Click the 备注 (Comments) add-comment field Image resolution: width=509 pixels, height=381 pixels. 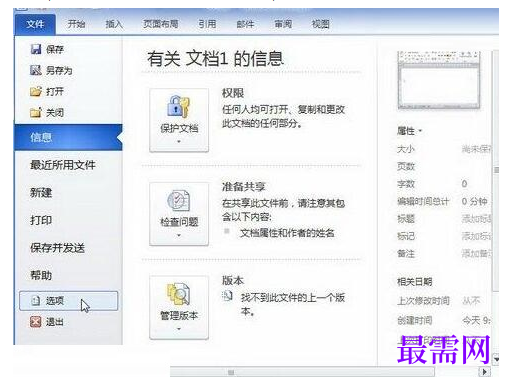pos(476,254)
